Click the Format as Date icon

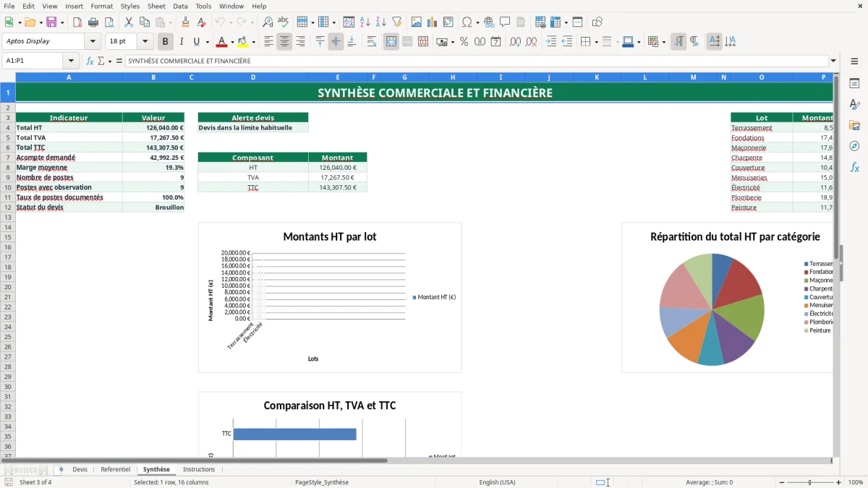pos(495,42)
